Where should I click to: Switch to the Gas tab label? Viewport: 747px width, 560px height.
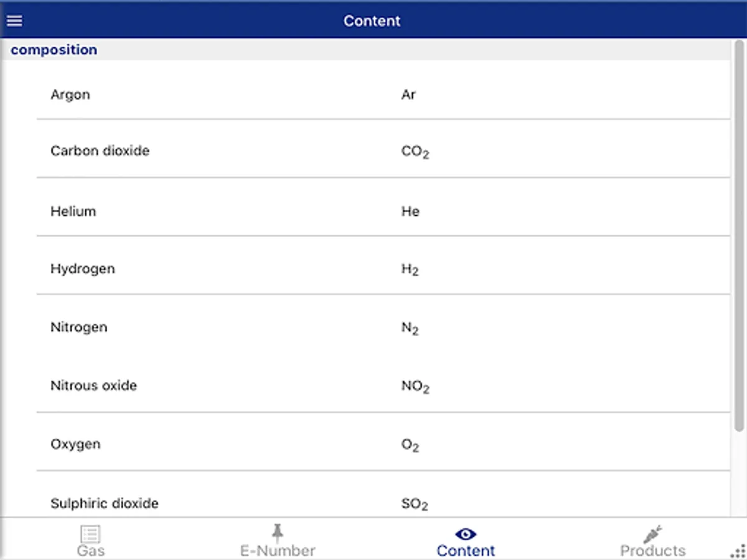(x=91, y=551)
